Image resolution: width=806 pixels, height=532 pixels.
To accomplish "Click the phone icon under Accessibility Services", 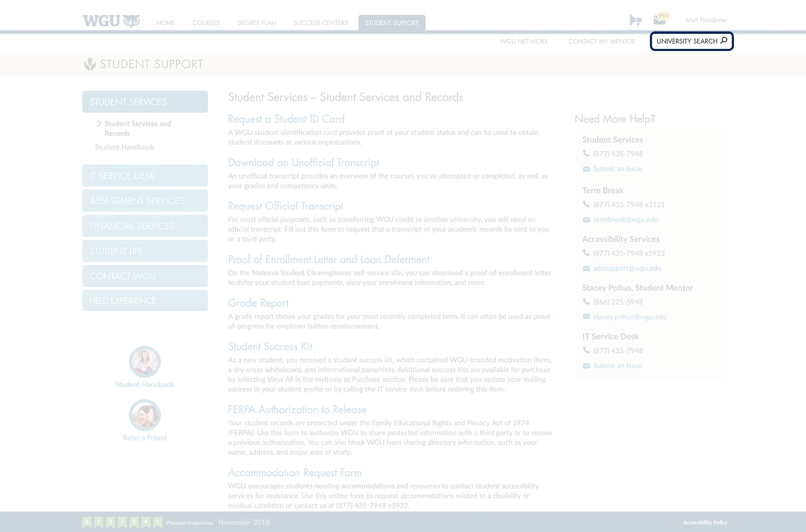I will pos(586,253).
